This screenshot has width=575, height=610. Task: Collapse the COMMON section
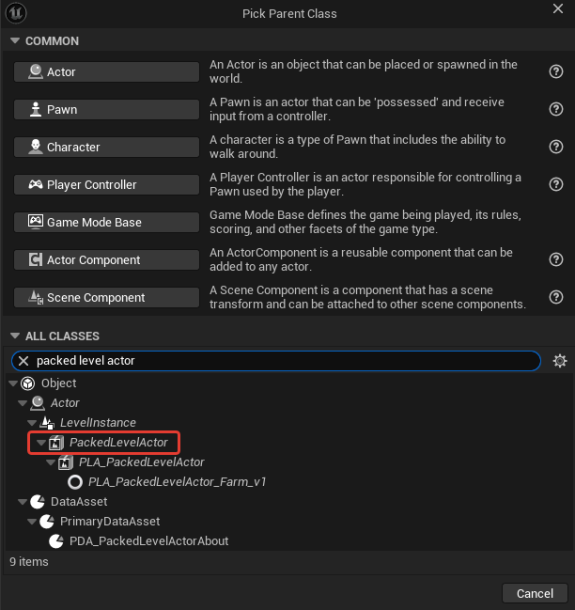(x=15, y=40)
